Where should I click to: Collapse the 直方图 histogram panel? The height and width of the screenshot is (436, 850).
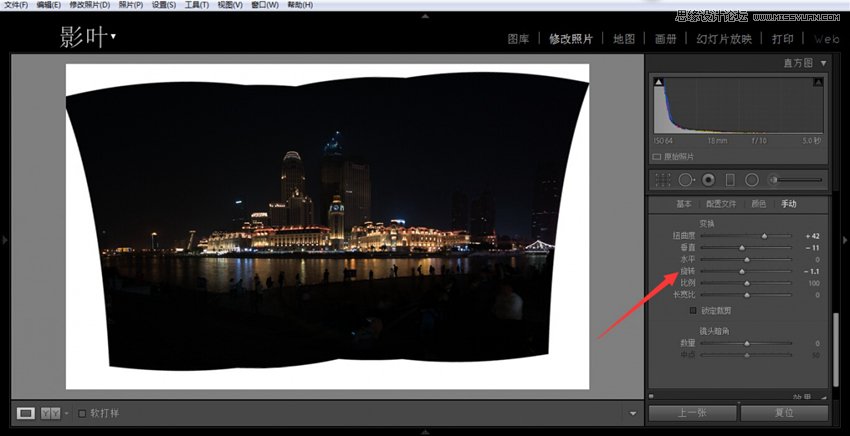823,63
